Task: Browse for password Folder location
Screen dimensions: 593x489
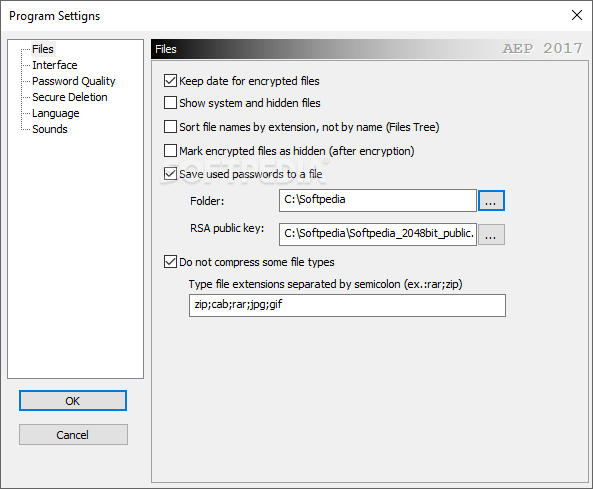Action: (491, 200)
